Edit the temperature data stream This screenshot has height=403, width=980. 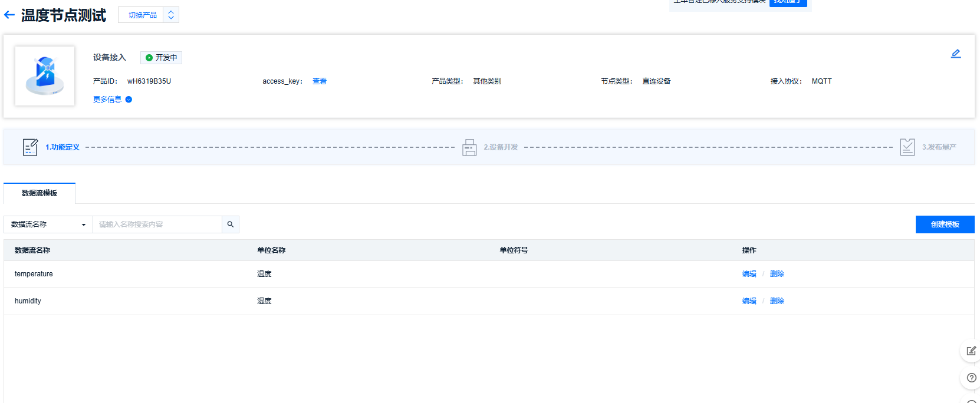749,274
